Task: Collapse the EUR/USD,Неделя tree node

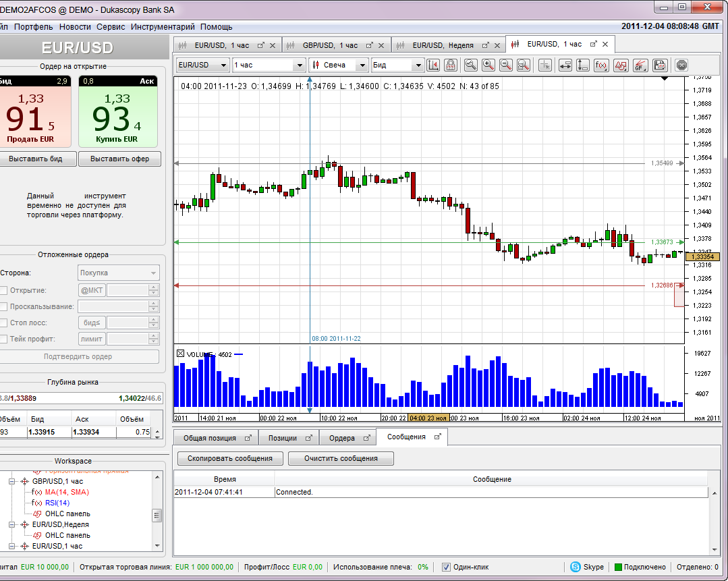Action: click(x=13, y=524)
